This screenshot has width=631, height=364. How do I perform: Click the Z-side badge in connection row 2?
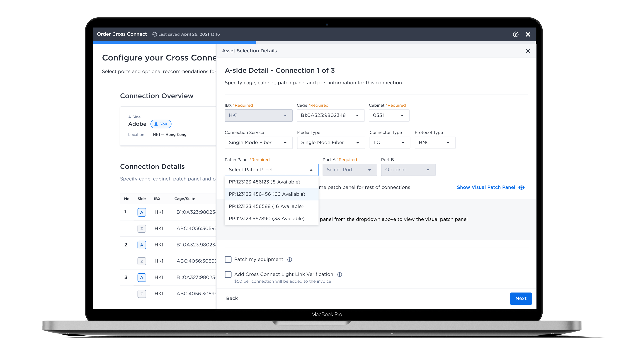pyautogui.click(x=142, y=261)
